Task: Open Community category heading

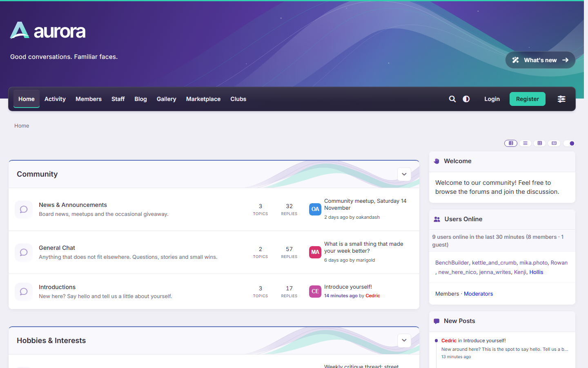Action: (x=37, y=174)
